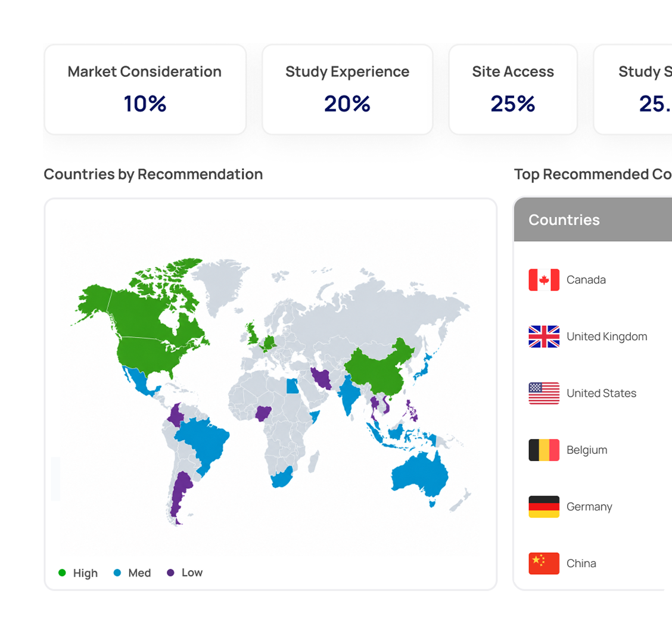The height and width of the screenshot is (629, 672).
Task: Click Mexico on the map
Action: tap(139, 381)
